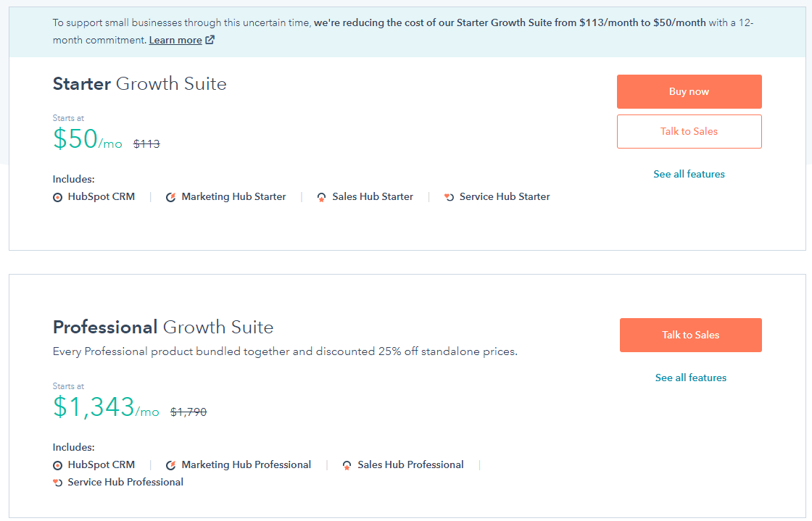The width and height of the screenshot is (812, 521).
Task: Click the $50/mo Starter price
Action: click(x=87, y=139)
